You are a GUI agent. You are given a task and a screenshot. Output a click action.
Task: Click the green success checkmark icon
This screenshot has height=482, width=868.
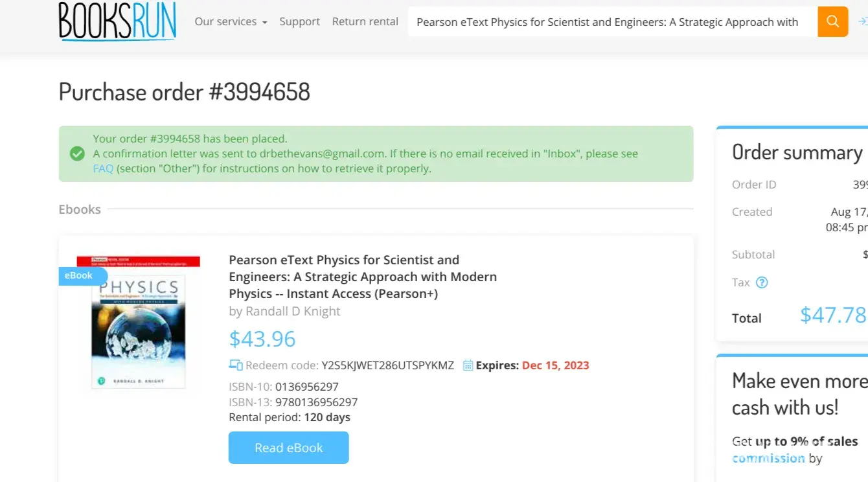point(77,154)
